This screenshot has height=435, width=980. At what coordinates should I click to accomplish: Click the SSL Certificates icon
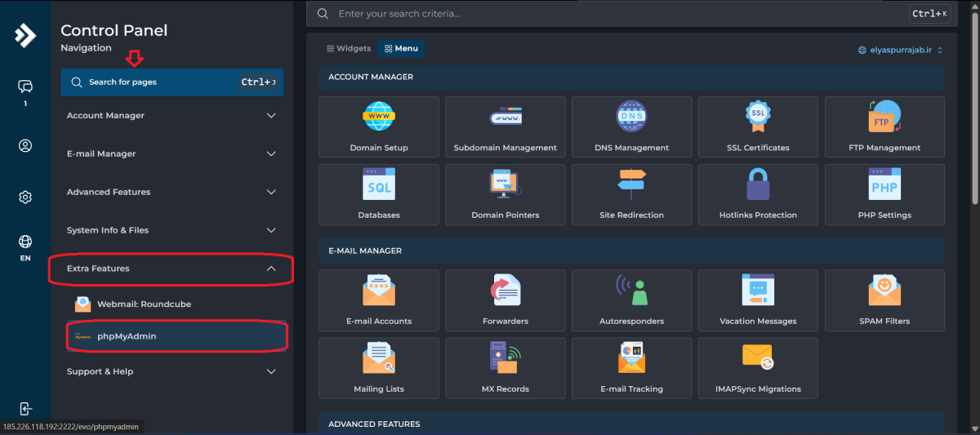click(x=758, y=117)
